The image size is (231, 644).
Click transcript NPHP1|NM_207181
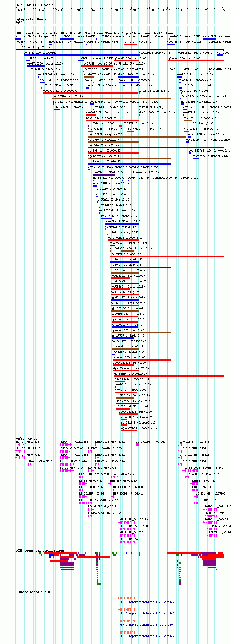[131, 539]
